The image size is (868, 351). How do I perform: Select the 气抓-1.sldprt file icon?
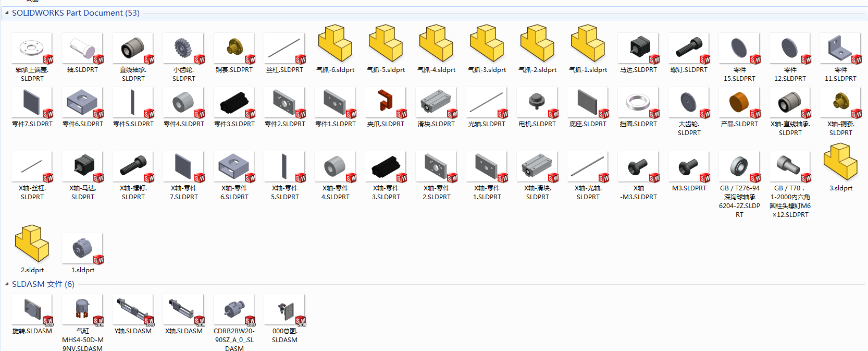click(x=588, y=44)
